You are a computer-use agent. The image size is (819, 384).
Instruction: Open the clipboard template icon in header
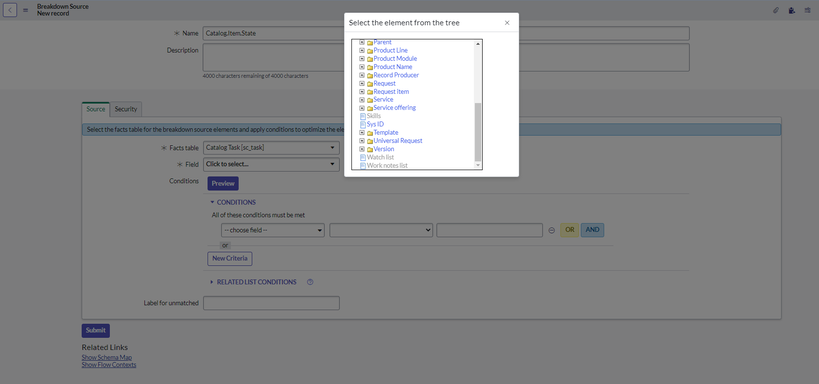pos(792,10)
